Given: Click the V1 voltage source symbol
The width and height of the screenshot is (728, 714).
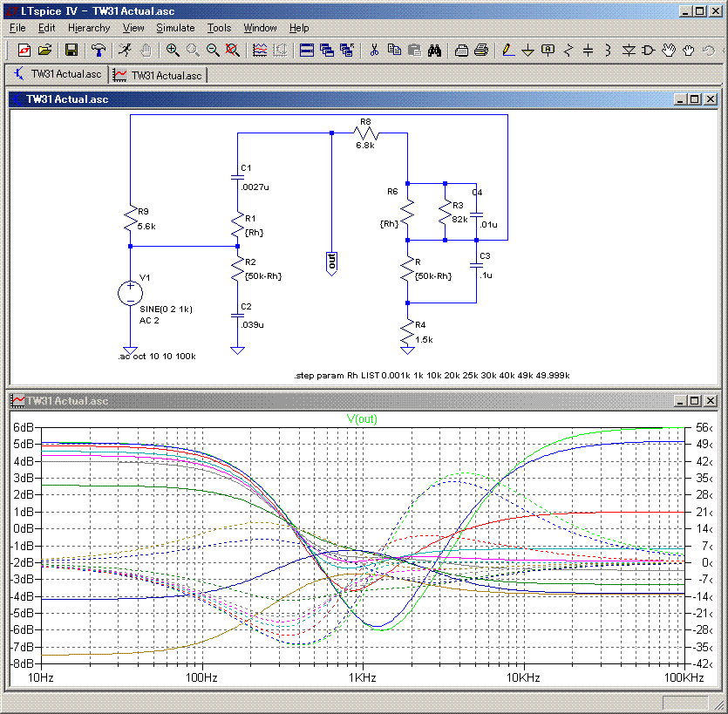Looking at the screenshot, I should 130,294.
